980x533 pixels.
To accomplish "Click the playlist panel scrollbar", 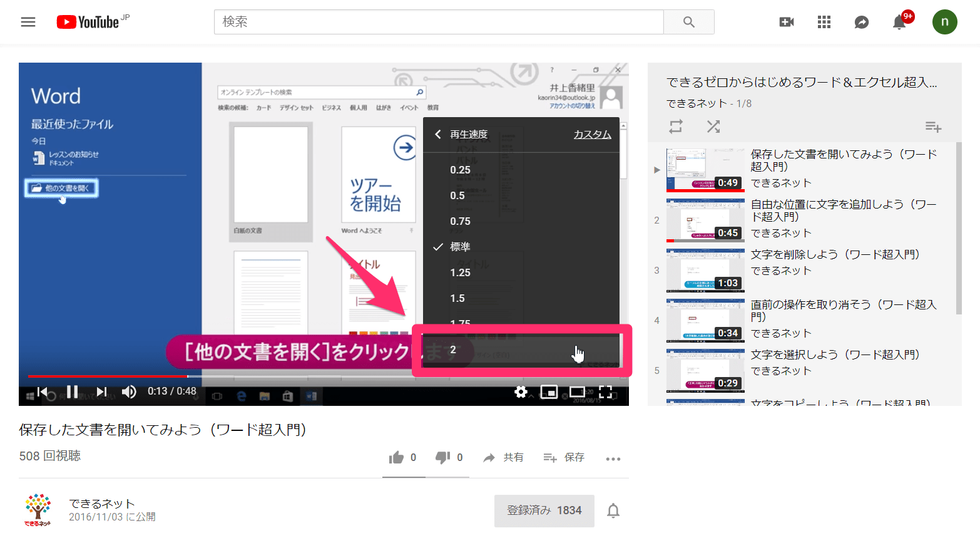I will click(959, 229).
